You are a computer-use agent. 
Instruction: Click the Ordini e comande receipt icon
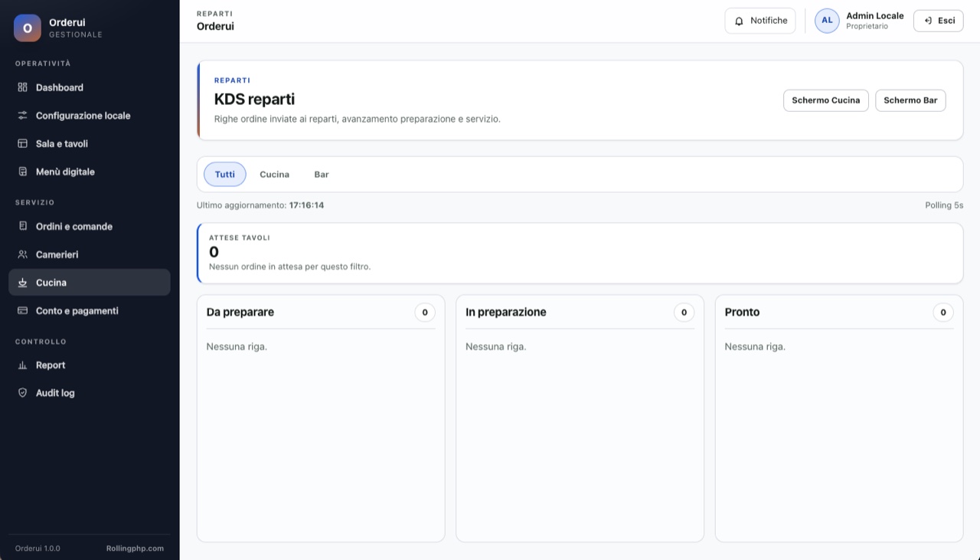pos(22,227)
